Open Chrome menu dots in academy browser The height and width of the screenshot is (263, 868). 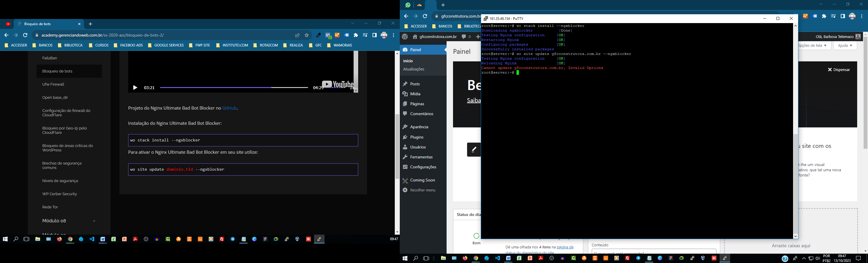click(393, 35)
